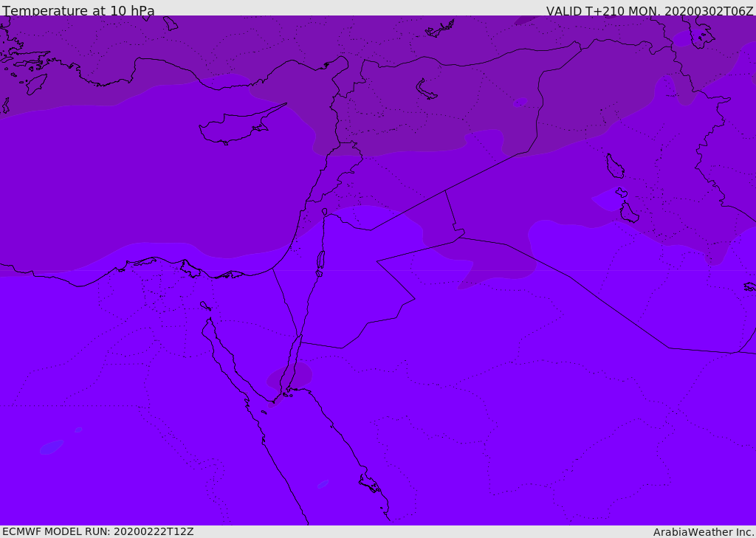
Task: Click the 'ECMWF MODEL RUN: 20200222T12Z' footer text
Action: 98,531
